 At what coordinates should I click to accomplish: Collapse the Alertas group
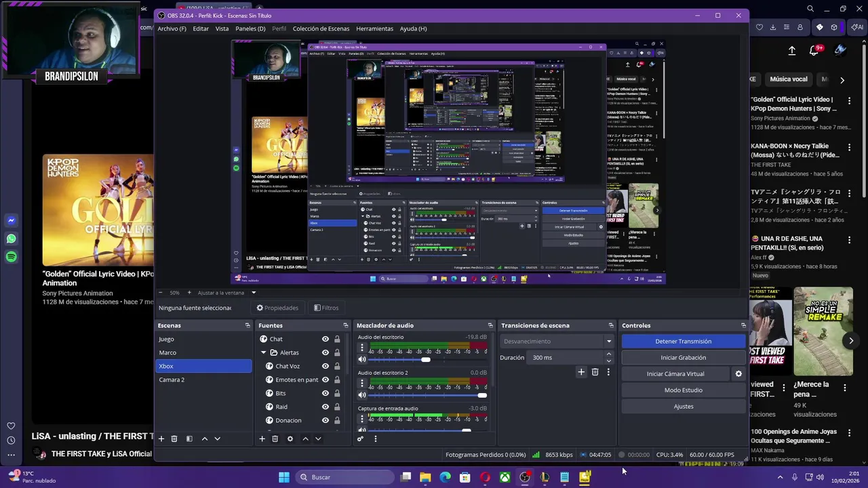click(x=264, y=352)
